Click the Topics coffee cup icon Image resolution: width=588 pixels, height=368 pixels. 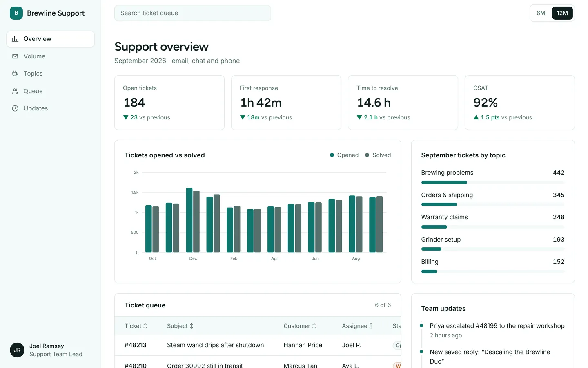[15, 74]
